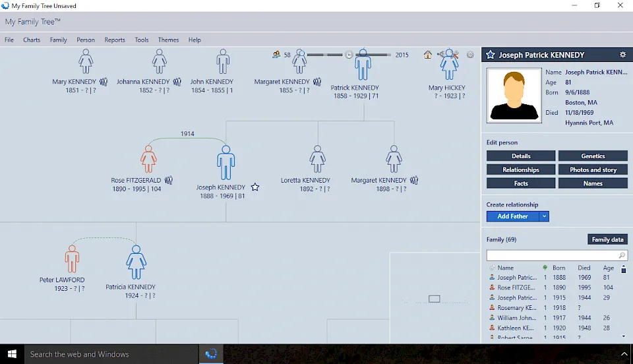Click family group icon beside Margaret KENNEDY 1855

(317, 82)
